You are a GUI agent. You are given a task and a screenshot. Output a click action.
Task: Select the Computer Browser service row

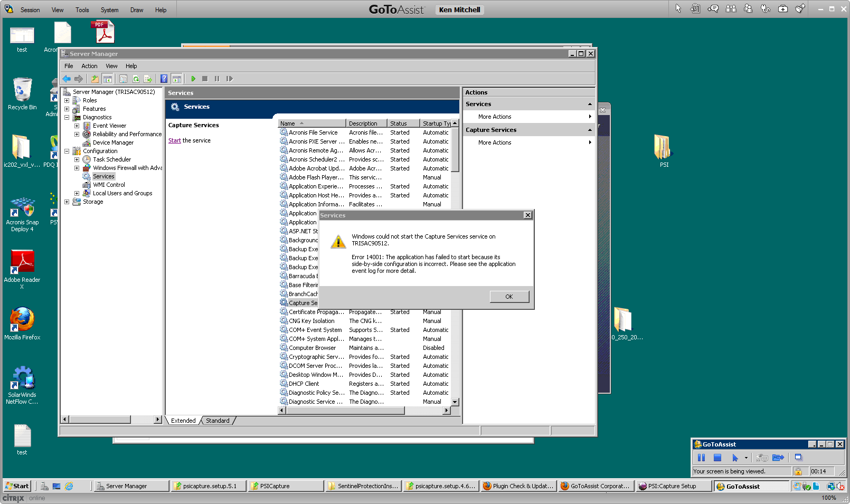point(365,348)
